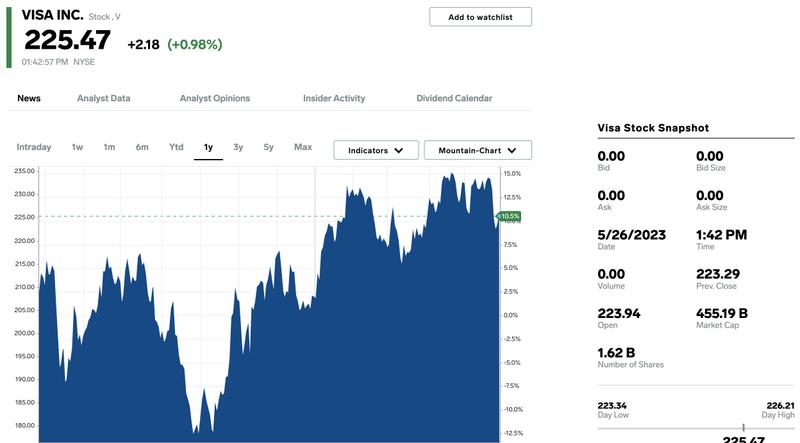Select the Ytd chart range
The width and height of the screenshot is (800, 443).
(x=176, y=147)
